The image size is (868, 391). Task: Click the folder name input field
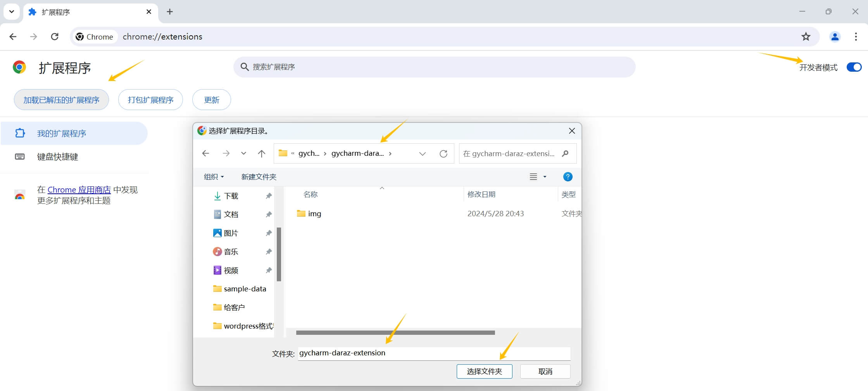434,353
